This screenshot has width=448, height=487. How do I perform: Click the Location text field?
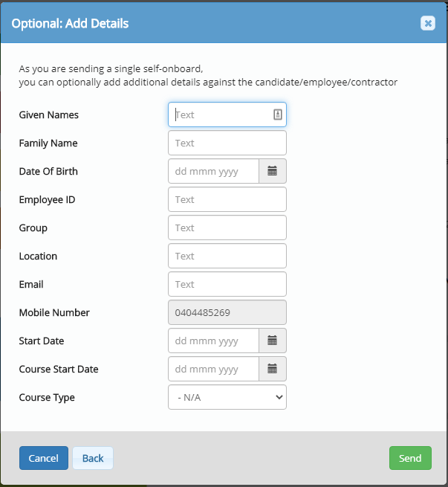[x=227, y=256]
